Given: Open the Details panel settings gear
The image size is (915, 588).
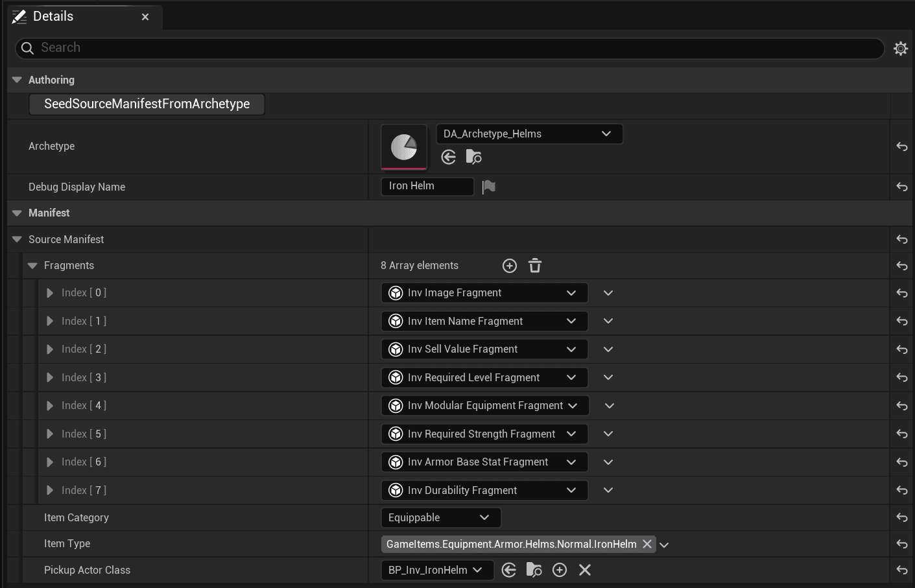Looking at the screenshot, I should point(900,48).
